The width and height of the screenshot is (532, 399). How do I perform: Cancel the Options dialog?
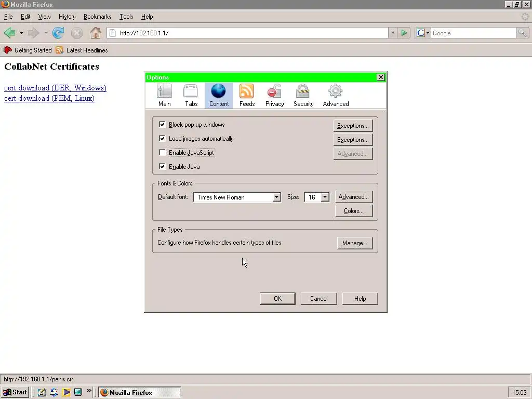click(318, 299)
